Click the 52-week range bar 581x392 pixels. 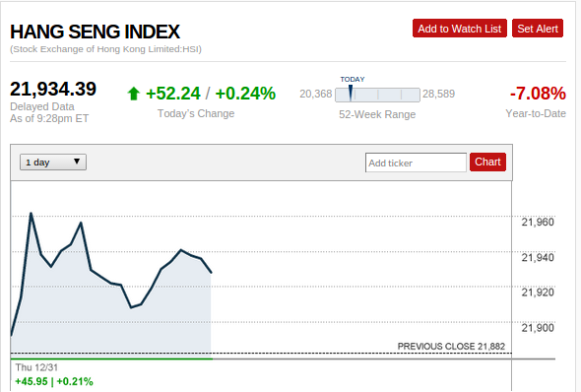377,95
